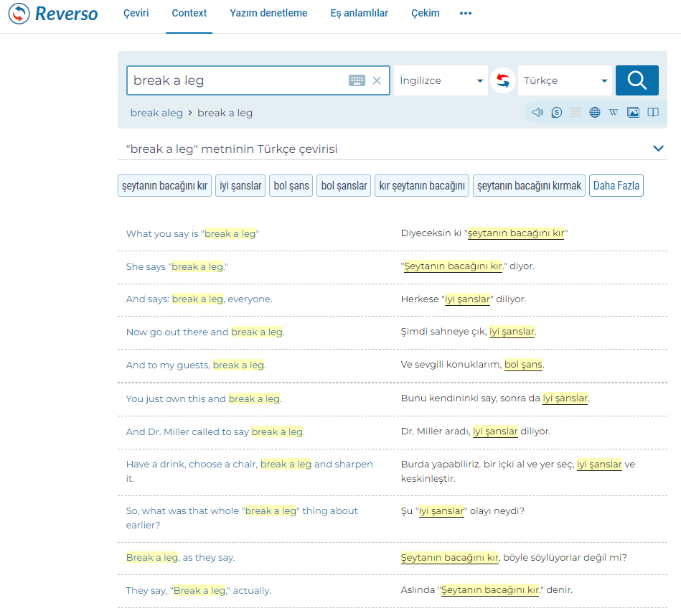Click the magnifier search button
681x616 pixels.
pos(637,80)
